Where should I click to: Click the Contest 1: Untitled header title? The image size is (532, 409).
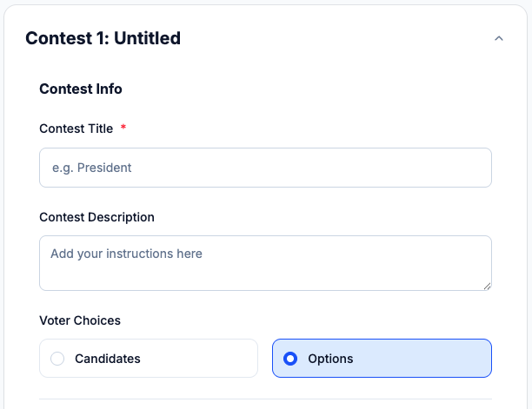click(103, 38)
